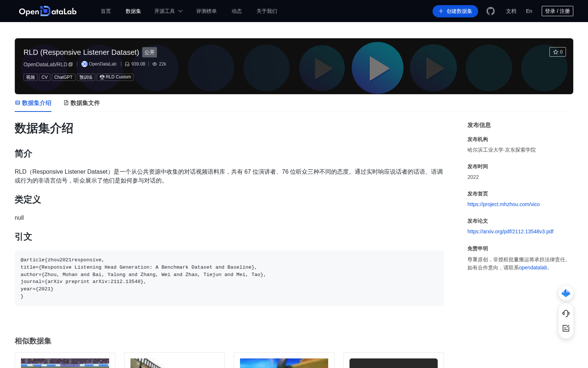Select the 数据集介绍 tab

coord(33,103)
